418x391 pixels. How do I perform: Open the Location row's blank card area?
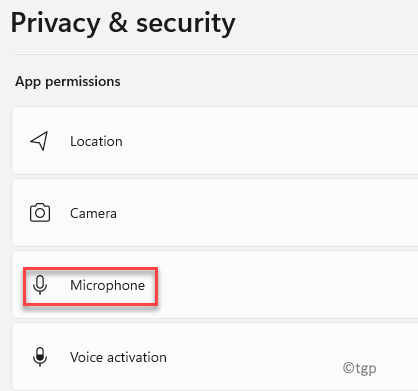pos(267,141)
